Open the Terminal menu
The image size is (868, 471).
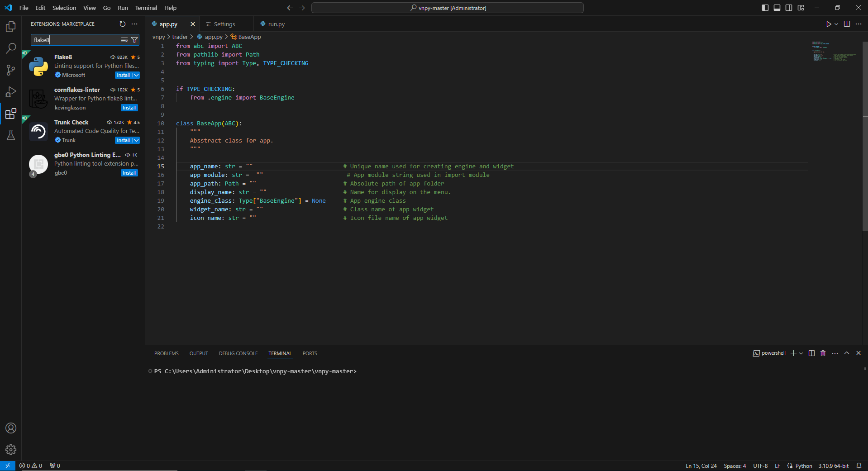click(146, 8)
